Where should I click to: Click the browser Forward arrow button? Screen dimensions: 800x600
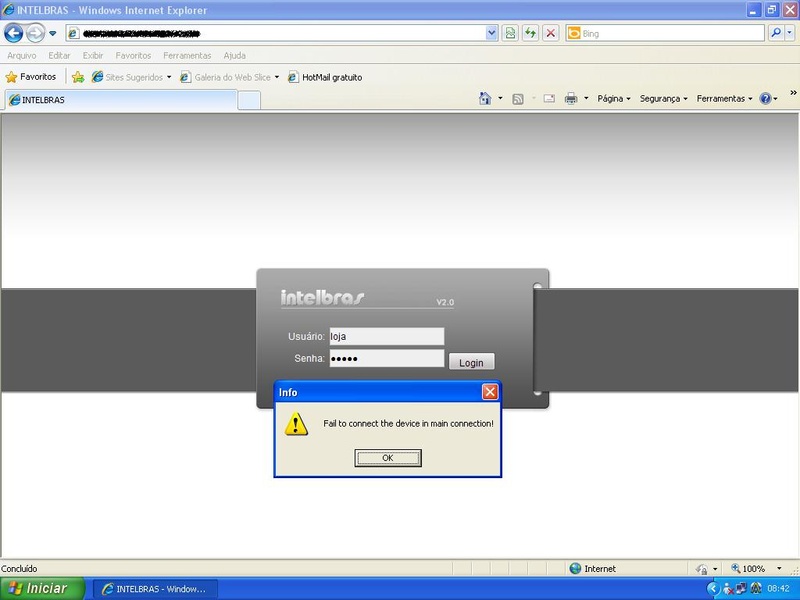pos(35,33)
